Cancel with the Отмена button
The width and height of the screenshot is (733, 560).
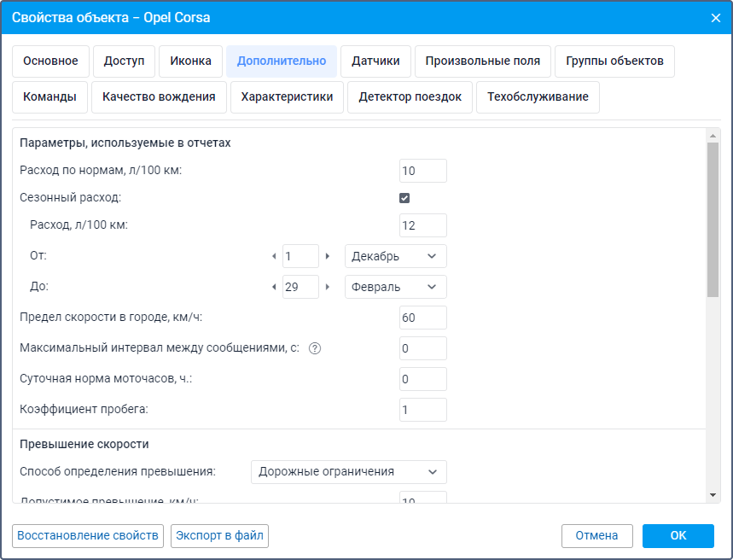tap(597, 536)
